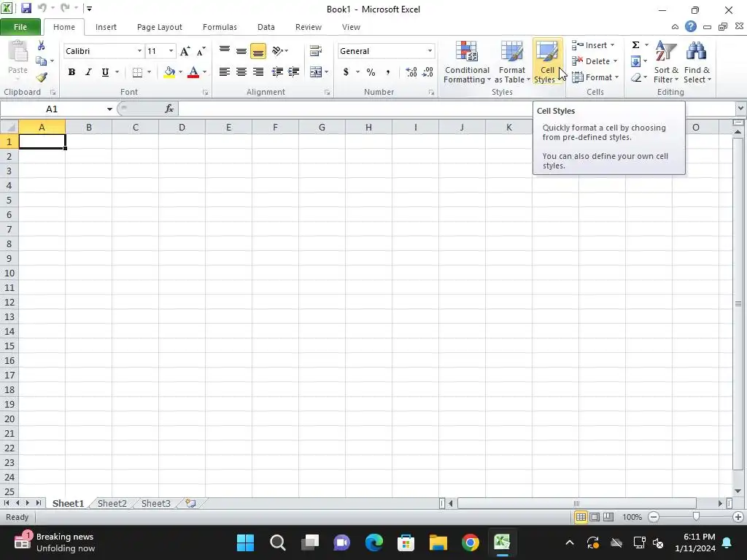Open Cell Styles gallery
Image resolution: width=747 pixels, height=560 pixels.
(x=547, y=63)
